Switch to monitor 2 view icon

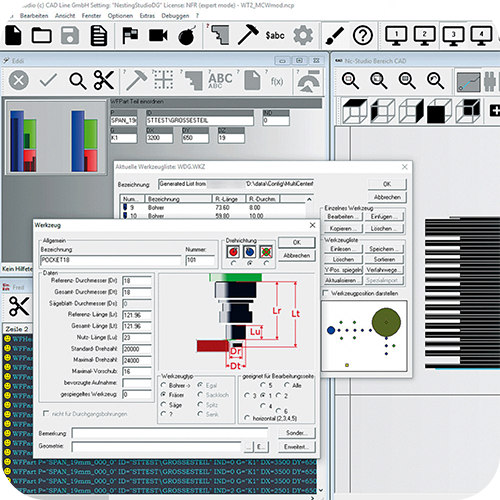424,35
